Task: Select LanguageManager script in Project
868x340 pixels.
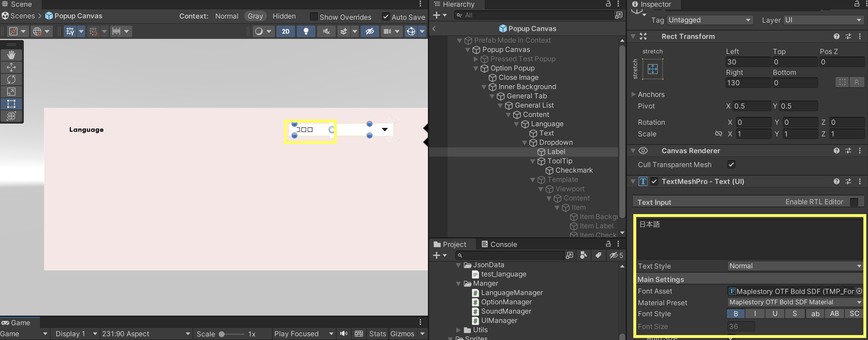Action: 511,292
